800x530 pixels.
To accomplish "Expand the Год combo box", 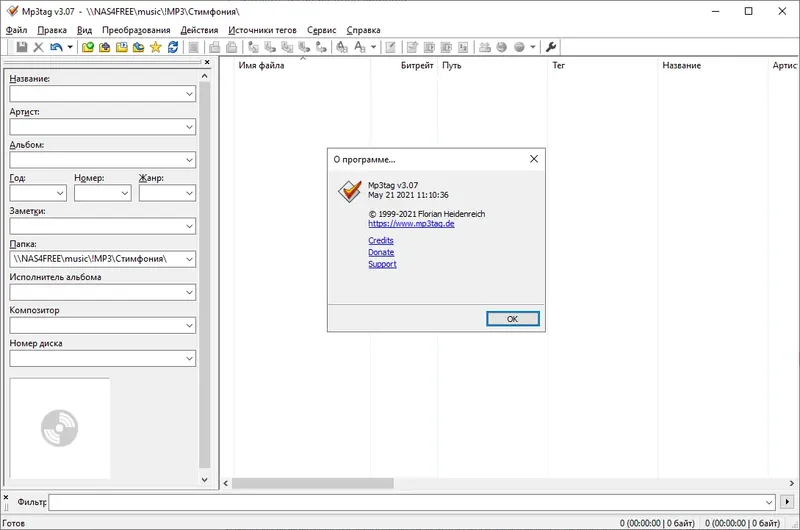I will (x=60, y=193).
